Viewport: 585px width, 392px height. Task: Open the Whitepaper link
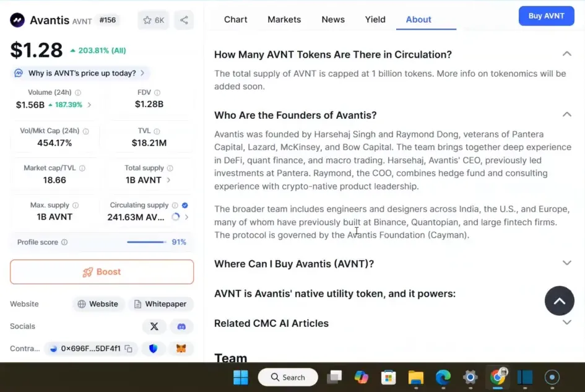(160, 304)
